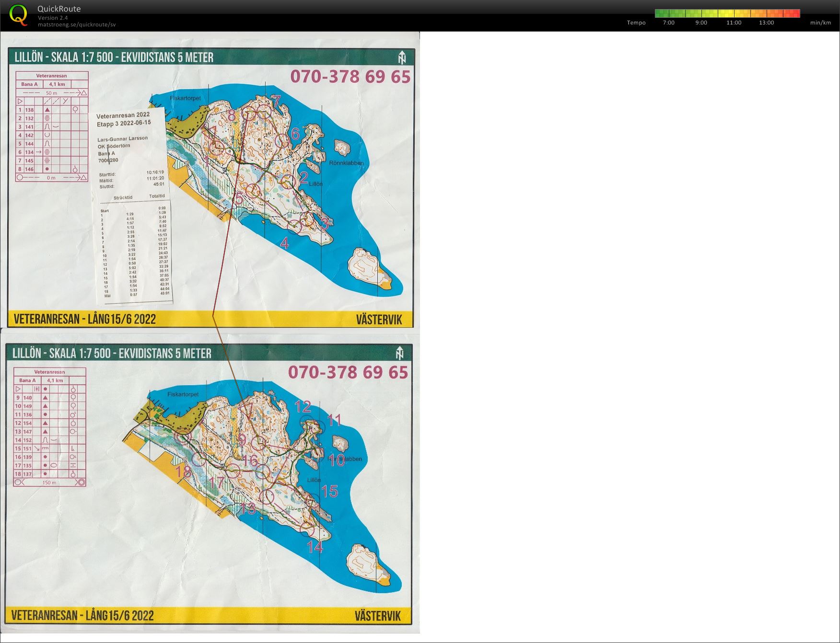Click the 'Tempo' legend label

coord(636,23)
